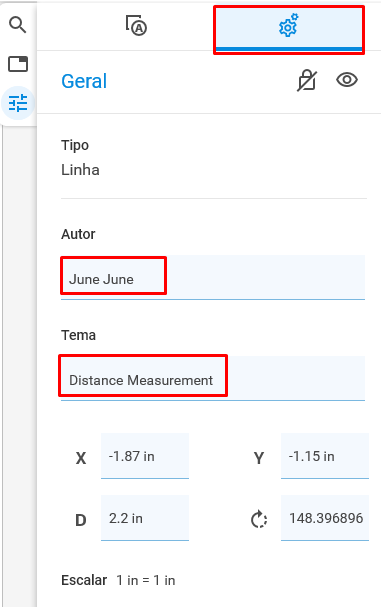This screenshot has height=607, width=381.
Task: Click the Autor field with June June
Action: click(213, 277)
